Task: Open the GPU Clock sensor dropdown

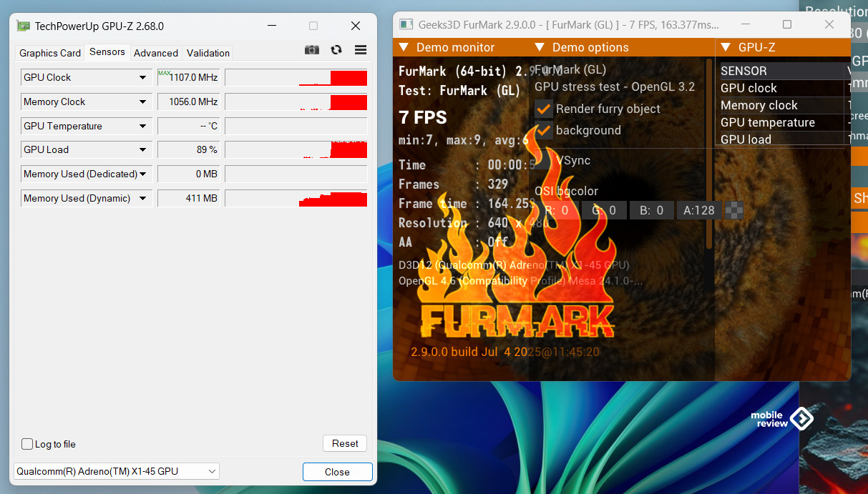Action: point(142,78)
